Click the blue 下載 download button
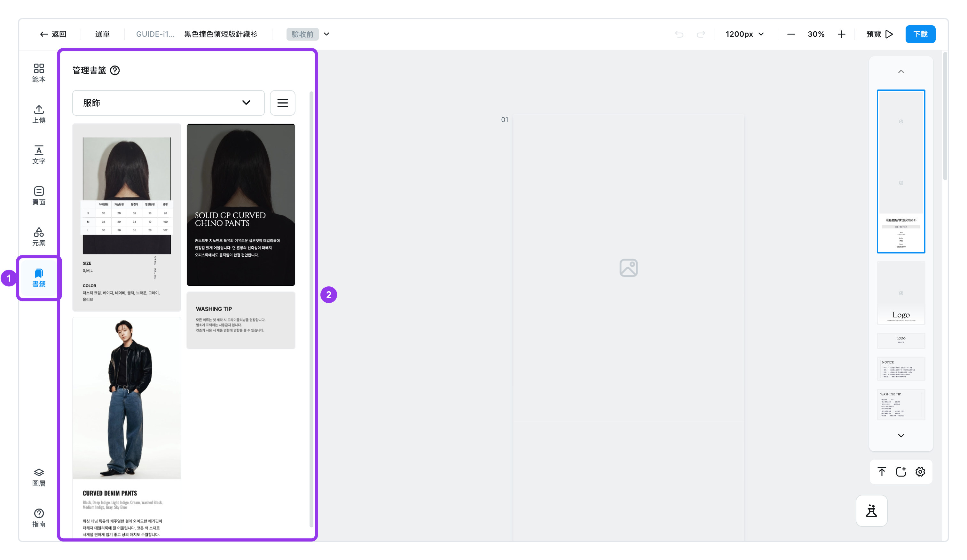This screenshot has width=967, height=560. [x=920, y=34]
